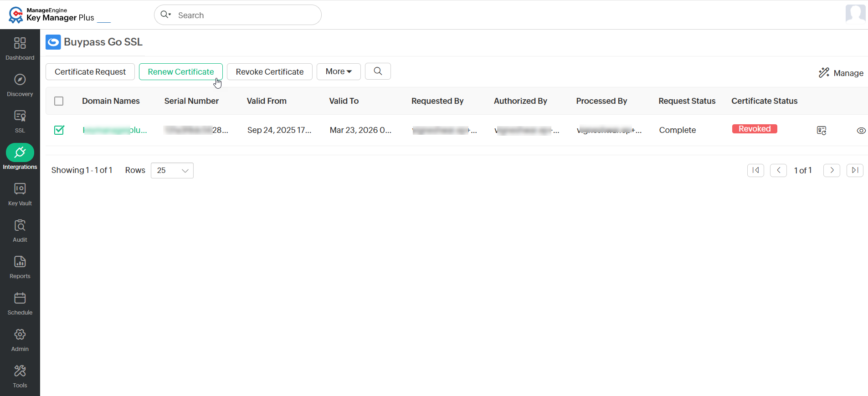
Task: Click the Certificate Request button
Action: 90,71
